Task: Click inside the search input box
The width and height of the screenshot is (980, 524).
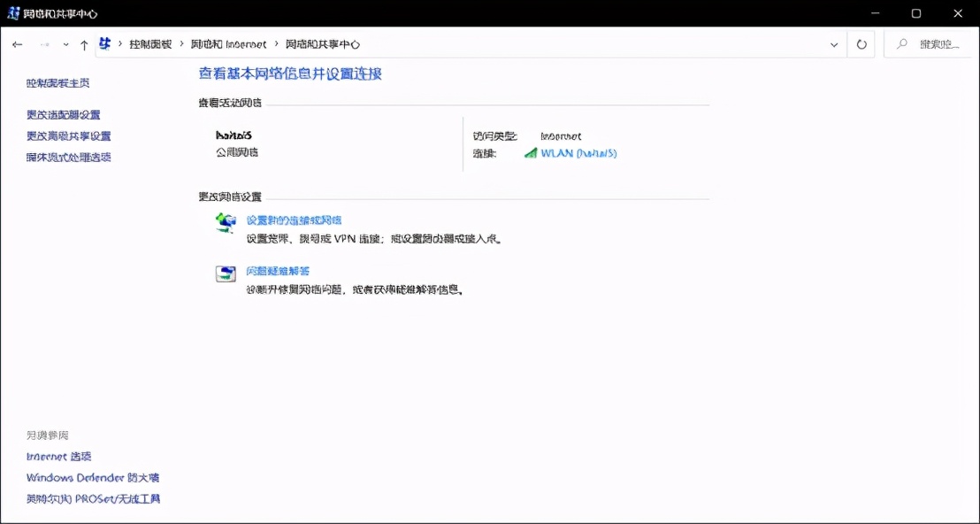Action: coord(938,42)
